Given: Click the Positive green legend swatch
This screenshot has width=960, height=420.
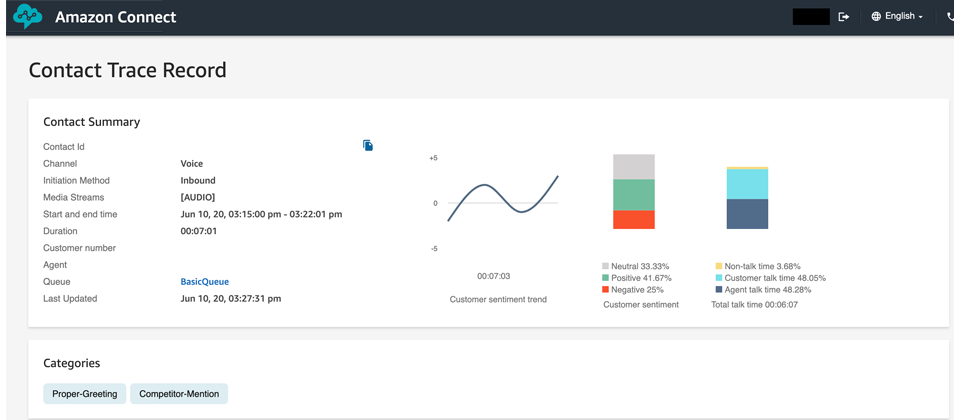Looking at the screenshot, I should (606, 278).
